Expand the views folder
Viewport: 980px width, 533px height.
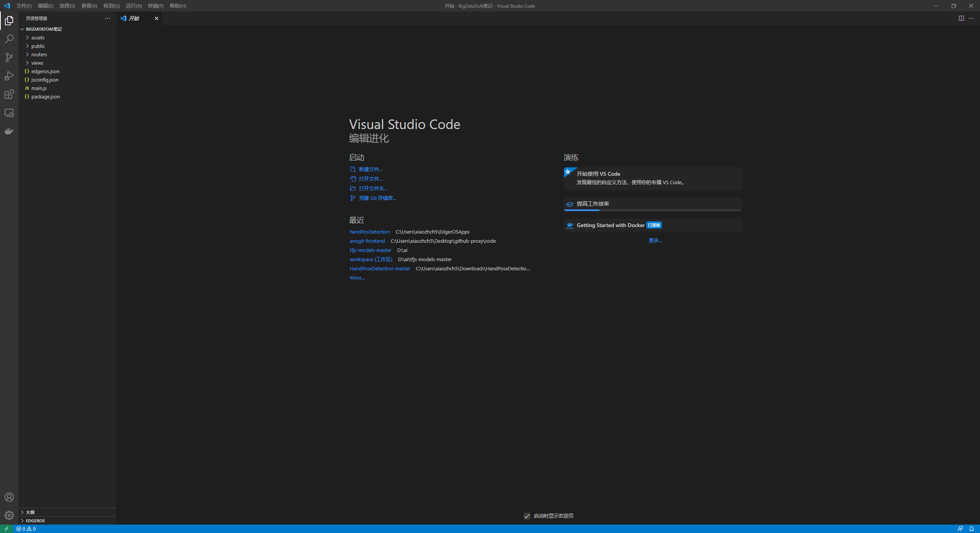(x=27, y=63)
